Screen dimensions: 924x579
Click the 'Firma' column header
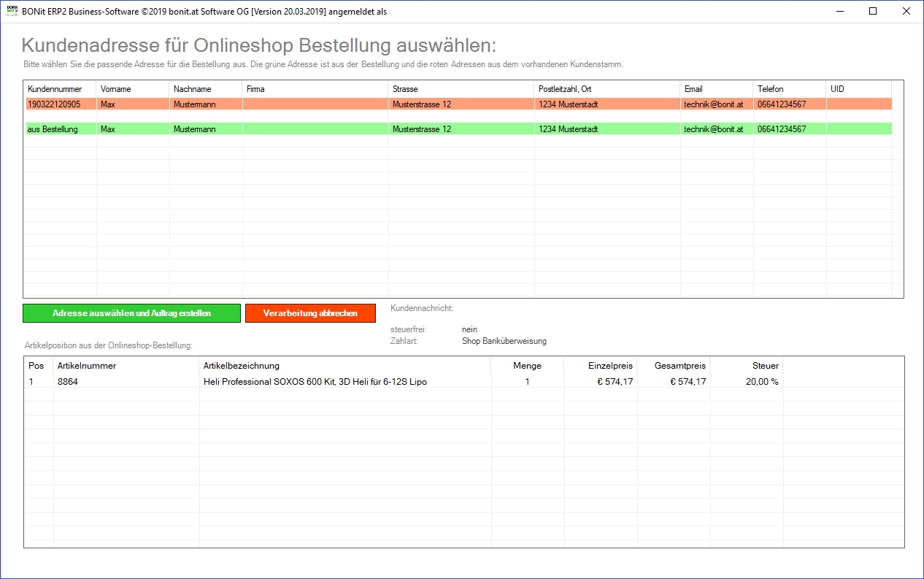click(315, 89)
